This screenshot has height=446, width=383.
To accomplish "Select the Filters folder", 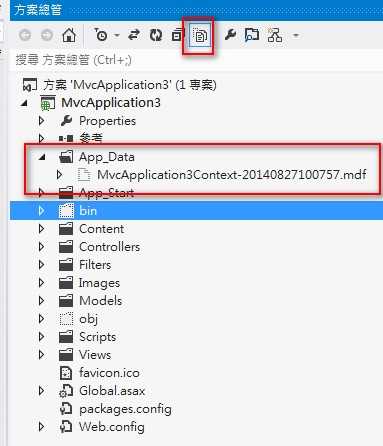I will pyautogui.click(x=95, y=265).
